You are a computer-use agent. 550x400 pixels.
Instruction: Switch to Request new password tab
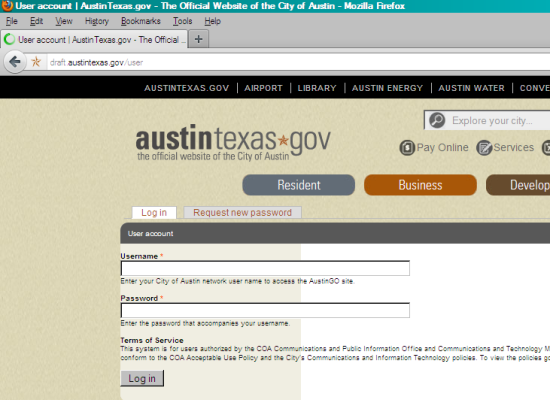click(242, 213)
